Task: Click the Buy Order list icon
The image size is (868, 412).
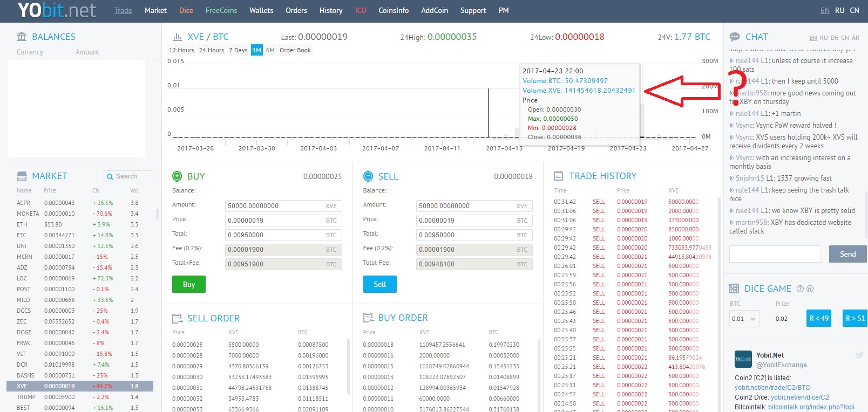Action: 368,318
